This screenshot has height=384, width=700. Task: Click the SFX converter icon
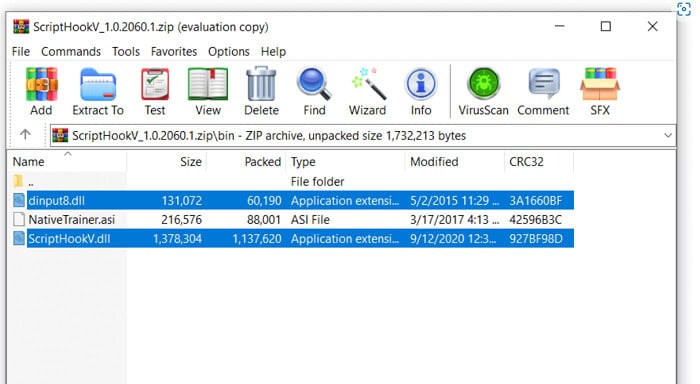tap(600, 84)
